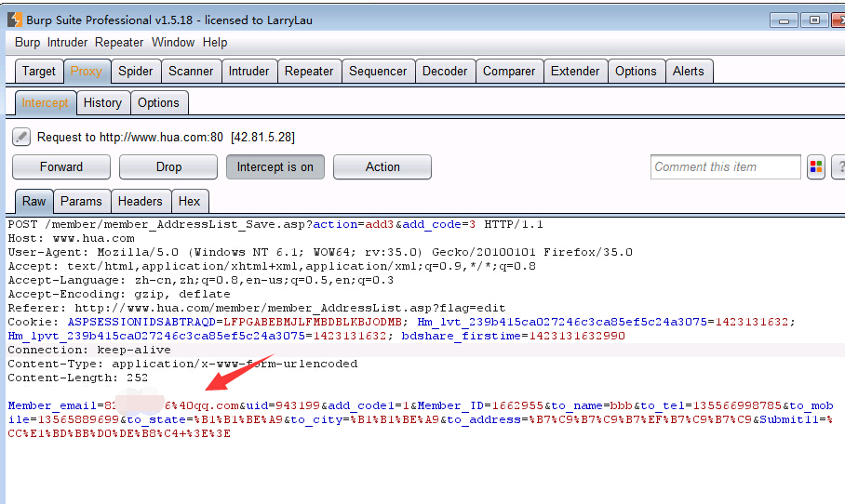Switch to the Target tab

click(39, 71)
